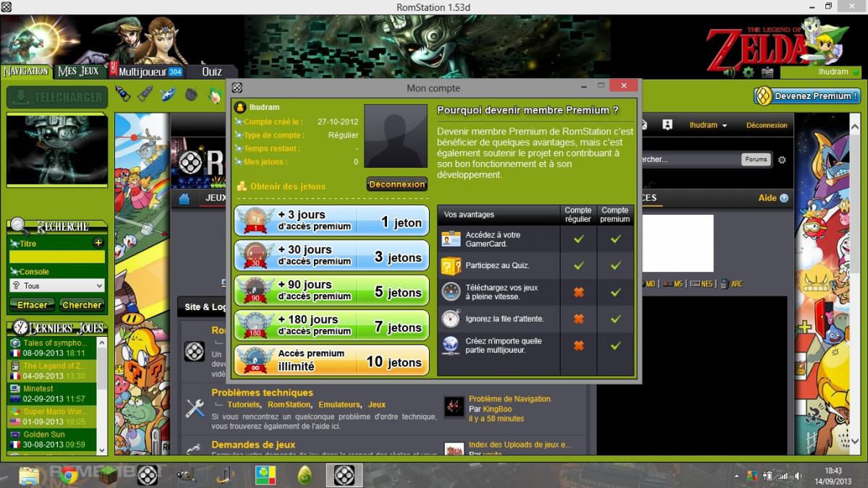Click the black bomb toolbar icon
Viewport: 868px width, 488px height.
192,94
